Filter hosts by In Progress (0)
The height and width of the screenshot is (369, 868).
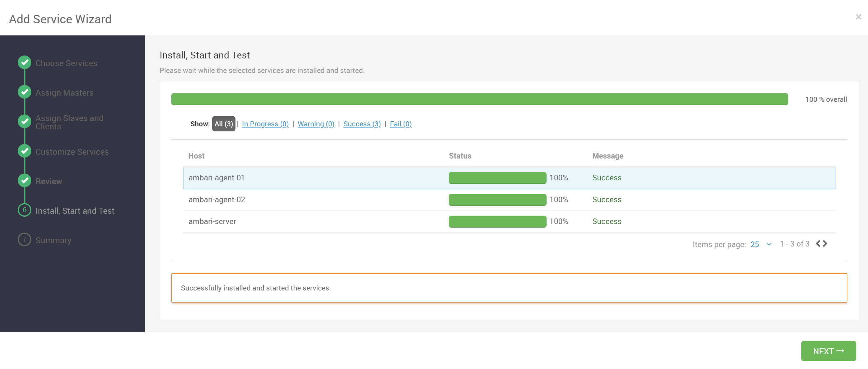(265, 124)
